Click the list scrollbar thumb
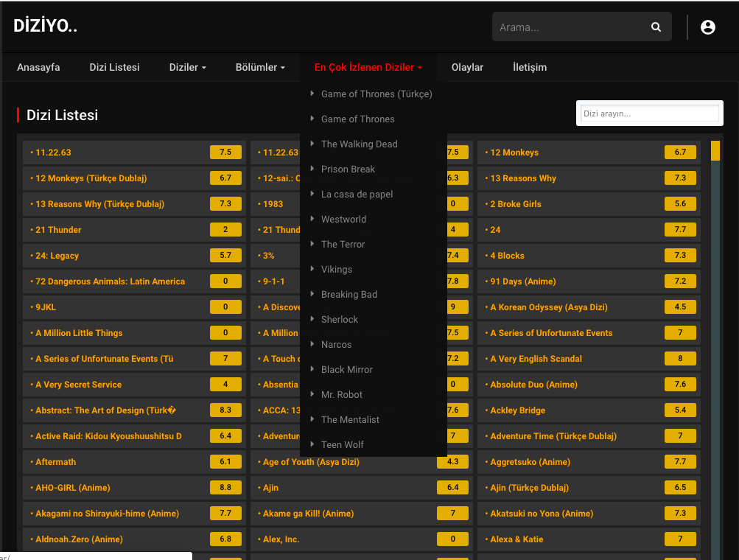This screenshot has width=739, height=560. 715,151
